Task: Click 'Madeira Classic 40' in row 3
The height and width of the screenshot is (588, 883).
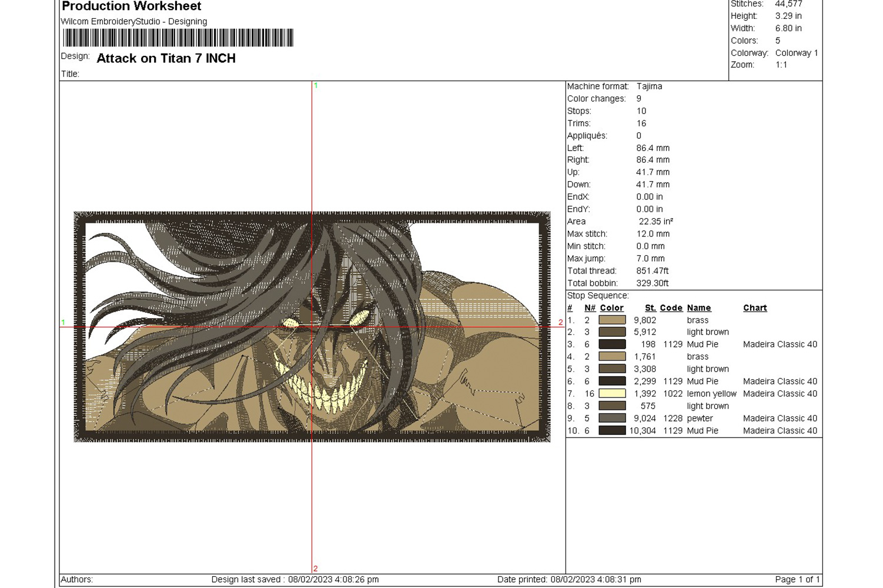Action: pos(780,345)
